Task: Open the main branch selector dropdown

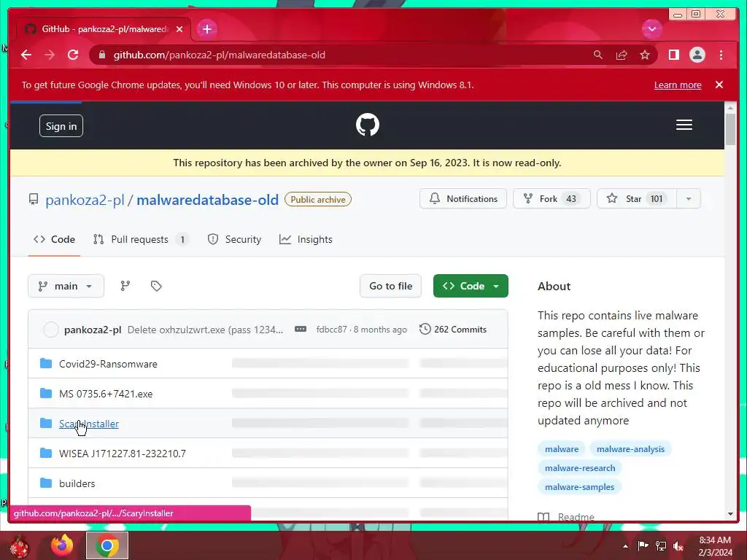Action: (66, 286)
